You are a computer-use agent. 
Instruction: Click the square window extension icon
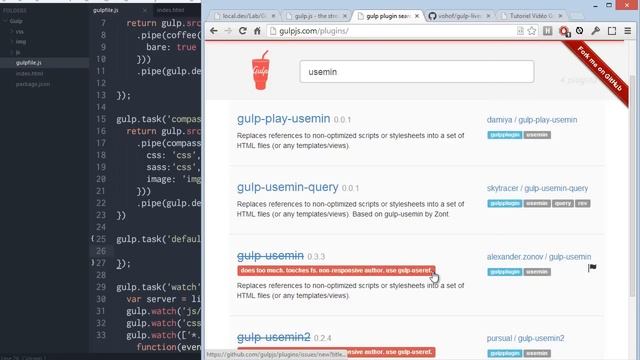click(x=612, y=31)
